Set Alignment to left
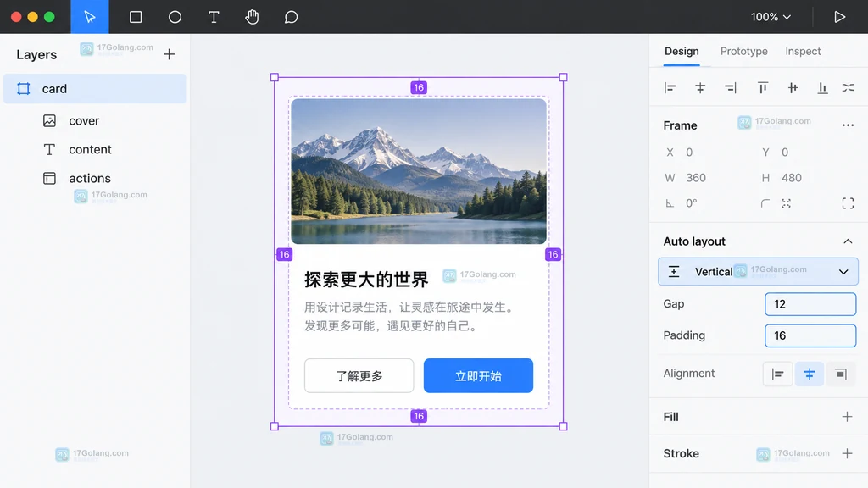 tap(777, 374)
